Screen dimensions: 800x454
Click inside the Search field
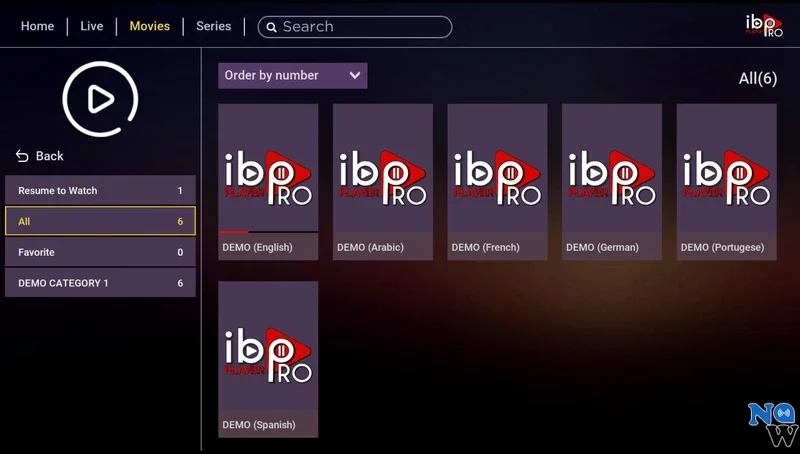point(360,27)
